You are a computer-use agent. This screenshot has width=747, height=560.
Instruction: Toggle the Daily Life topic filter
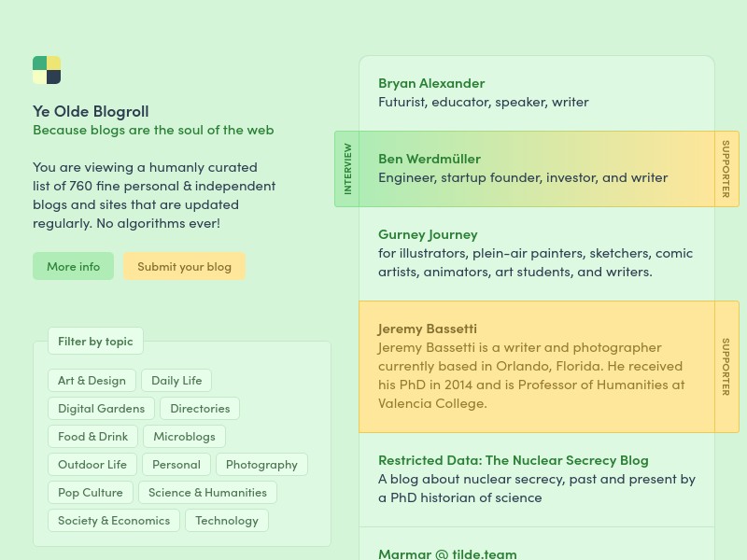(176, 381)
